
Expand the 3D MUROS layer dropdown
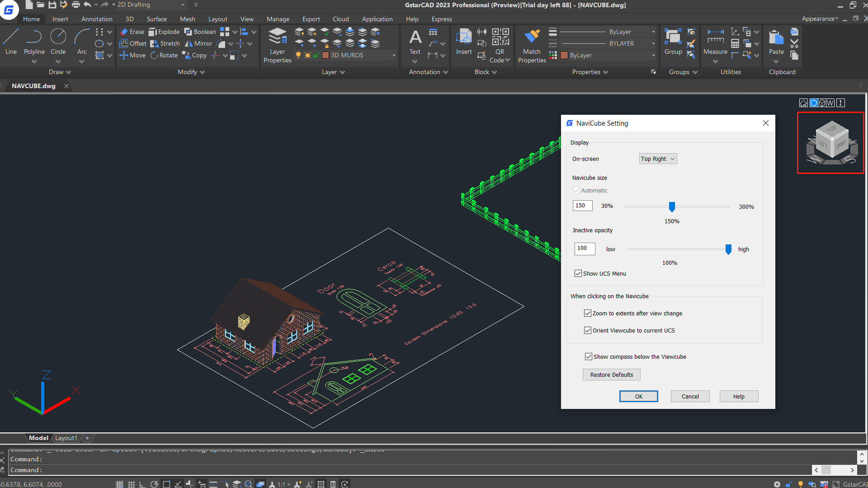(x=393, y=55)
